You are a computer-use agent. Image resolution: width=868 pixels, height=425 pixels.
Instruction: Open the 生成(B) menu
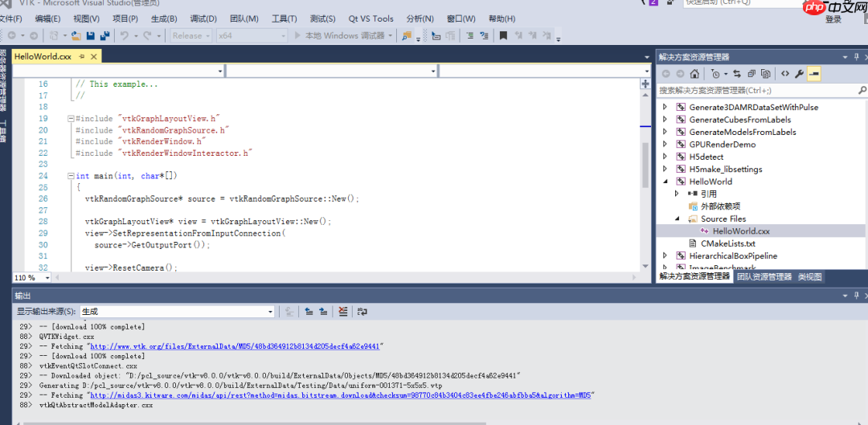(x=164, y=18)
